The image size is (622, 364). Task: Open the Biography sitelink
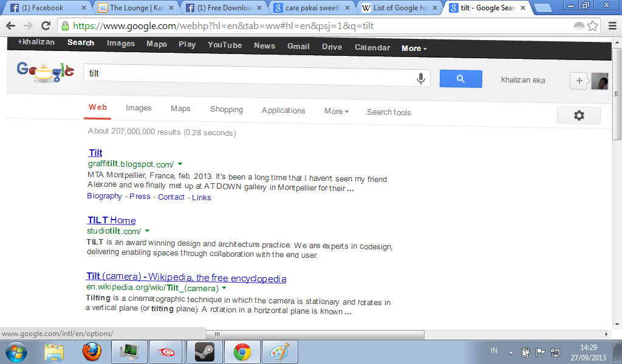[104, 196]
